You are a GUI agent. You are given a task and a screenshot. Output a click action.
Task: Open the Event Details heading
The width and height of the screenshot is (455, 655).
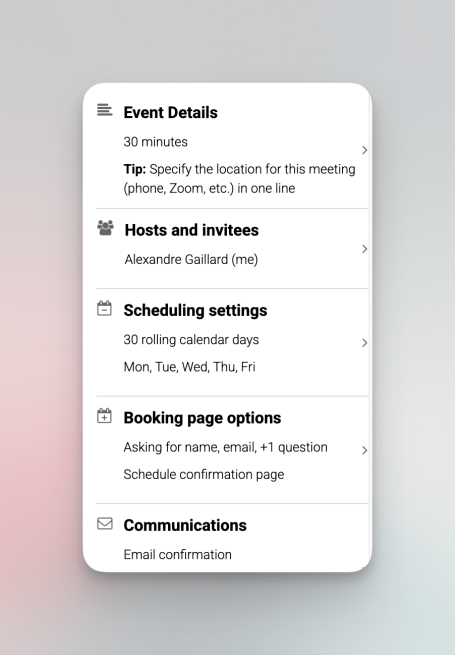click(x=170, y=113)
